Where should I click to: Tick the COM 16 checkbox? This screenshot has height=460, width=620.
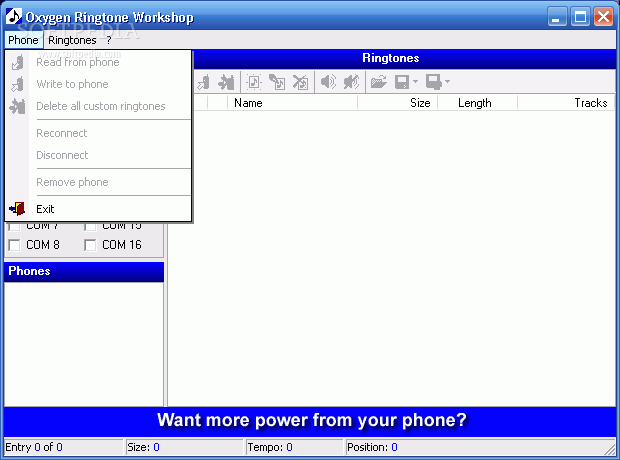tap(90, 245)
